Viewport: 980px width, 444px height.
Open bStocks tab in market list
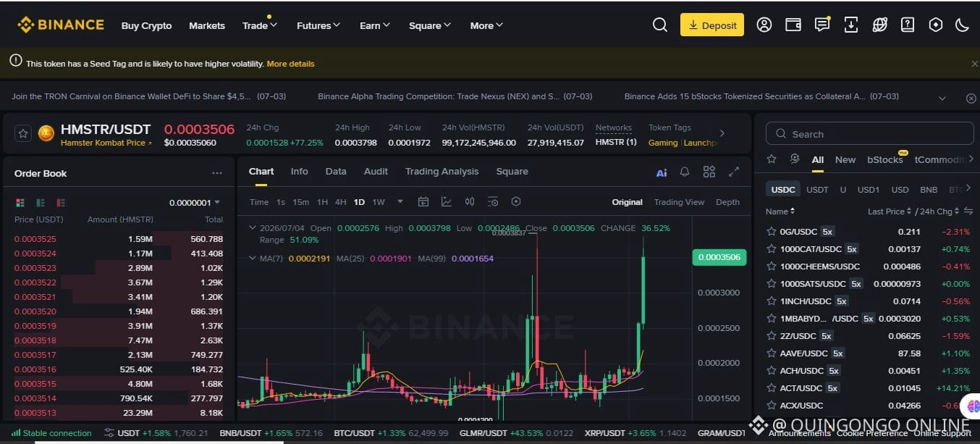click(x=884, y=160)
